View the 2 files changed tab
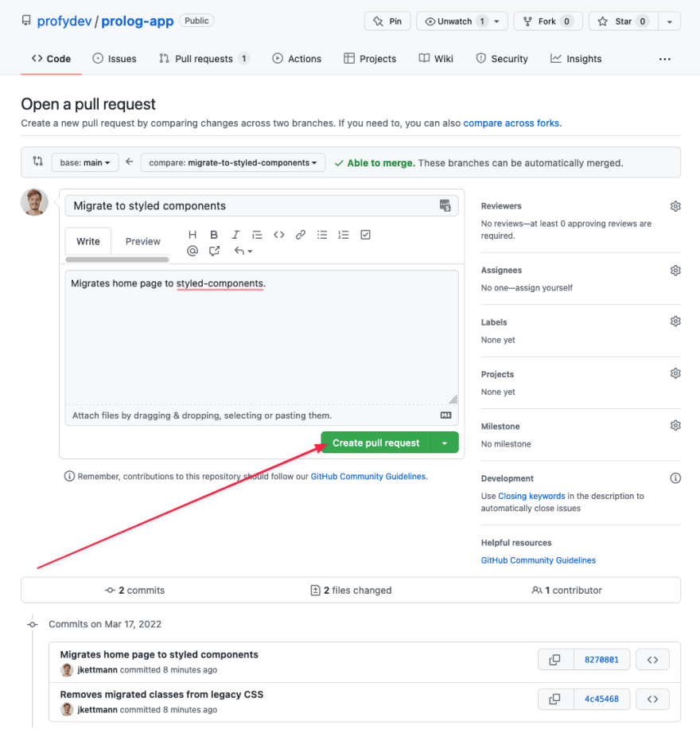Screen dimensions: 700x737 351,591
